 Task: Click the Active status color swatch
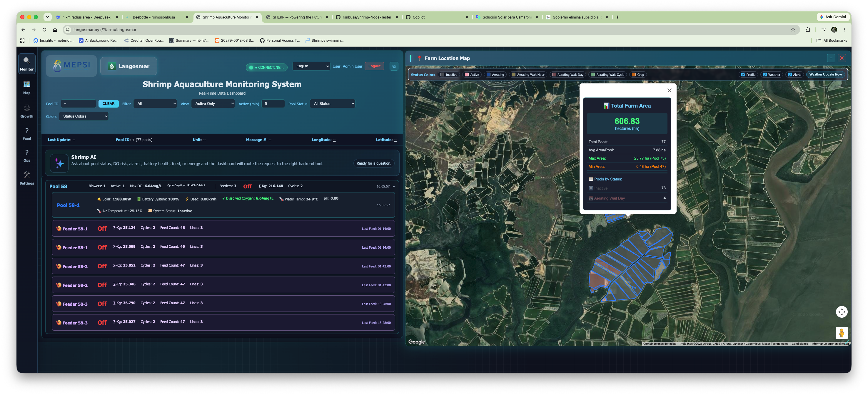[x=467, y=75]
